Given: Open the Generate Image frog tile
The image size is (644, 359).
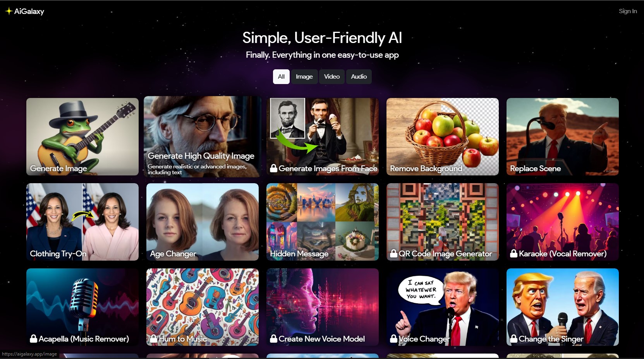Looking at the screenshot, I should click(82, 137).
